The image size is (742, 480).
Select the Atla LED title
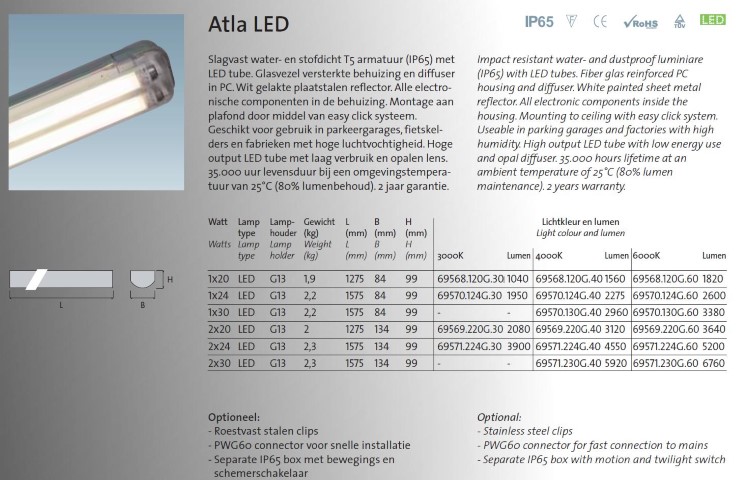(x=248, y=24)
